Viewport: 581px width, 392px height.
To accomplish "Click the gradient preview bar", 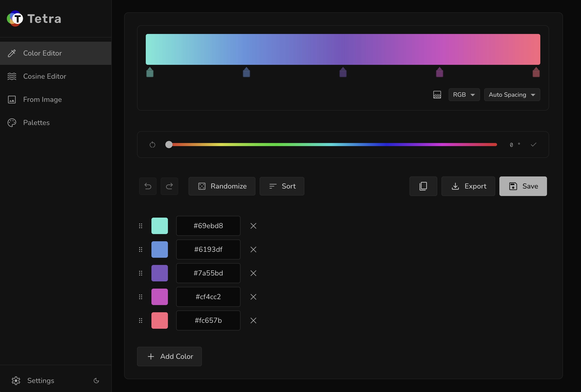I will (x=343, y=49).
